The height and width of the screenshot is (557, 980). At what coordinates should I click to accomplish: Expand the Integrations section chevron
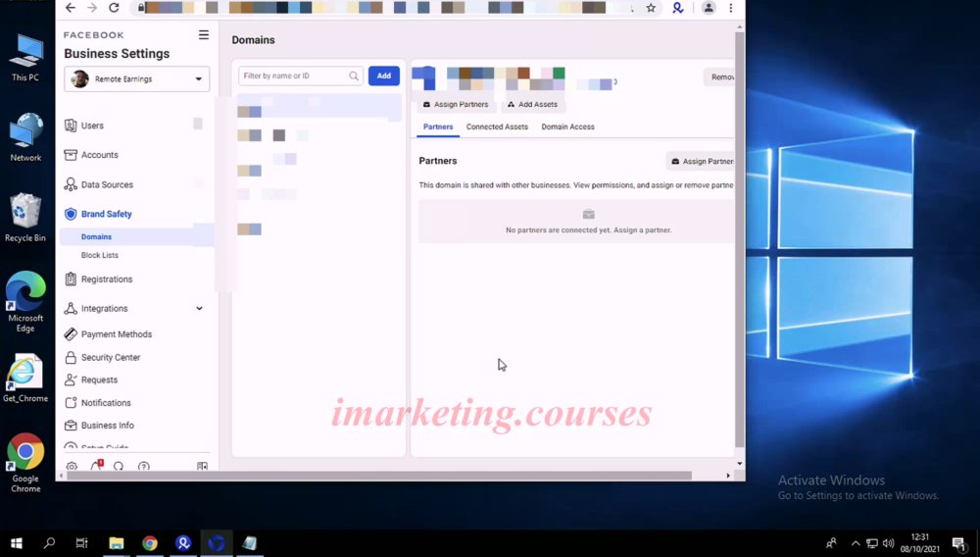tap(199, 308)
